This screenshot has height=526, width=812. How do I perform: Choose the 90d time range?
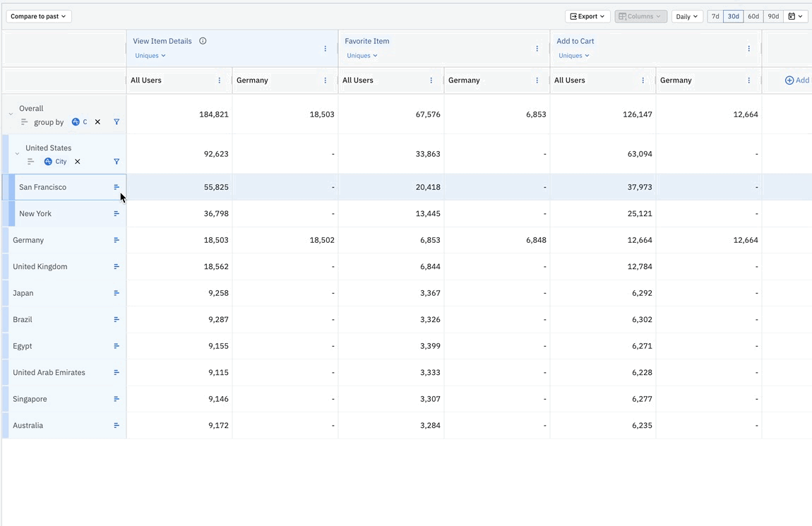click(773, 16)
